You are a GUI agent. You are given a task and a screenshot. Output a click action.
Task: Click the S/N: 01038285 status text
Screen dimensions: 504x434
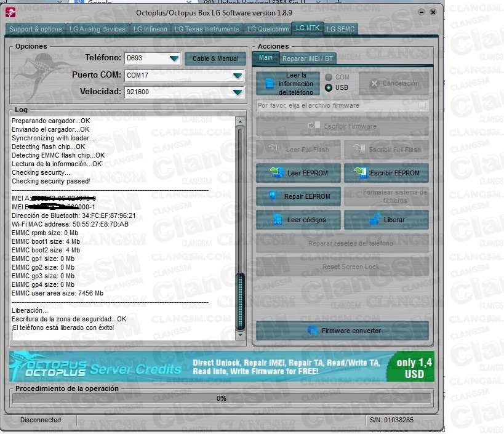pos(391,420)
